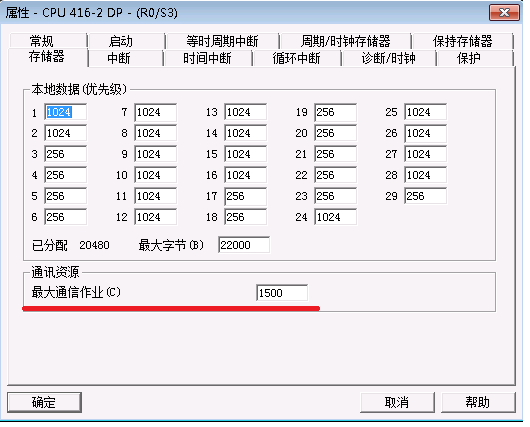The height and width of the screenshot is (427, 530).
Task: Open the 等时周期中断 tab
Action: pos(222,41)
